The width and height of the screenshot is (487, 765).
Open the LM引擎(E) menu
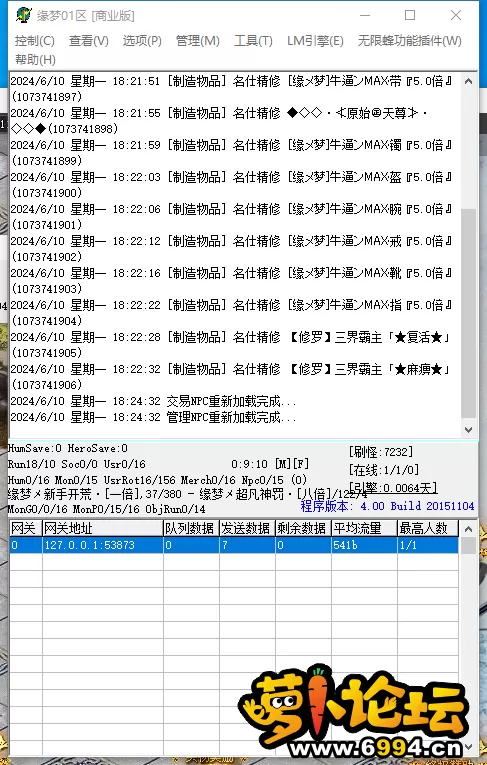pos(315,41)
